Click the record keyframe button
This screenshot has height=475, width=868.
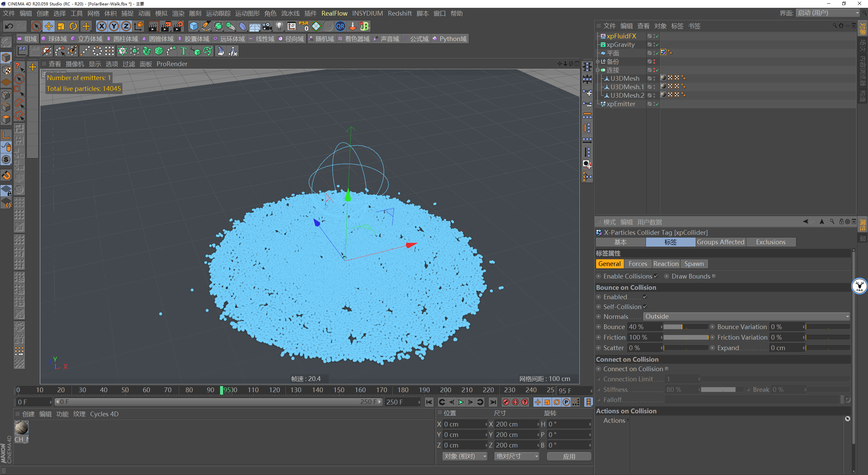tap(506, 402)
